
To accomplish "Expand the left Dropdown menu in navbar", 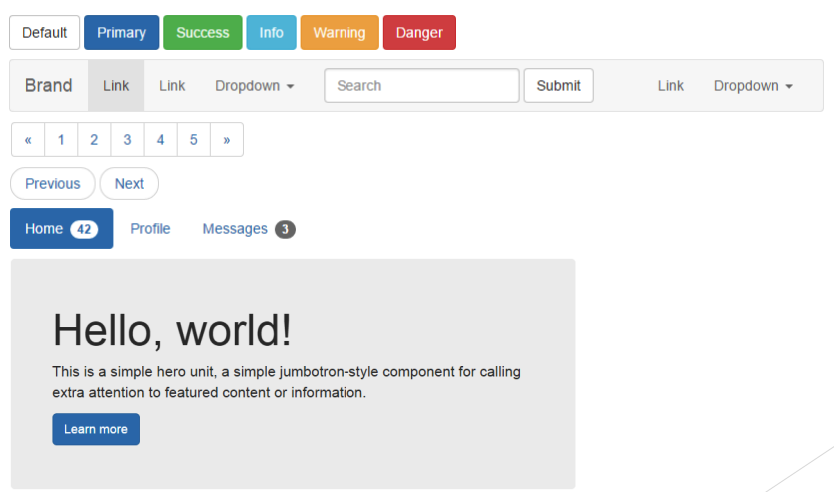I will (x=254, y=86).
